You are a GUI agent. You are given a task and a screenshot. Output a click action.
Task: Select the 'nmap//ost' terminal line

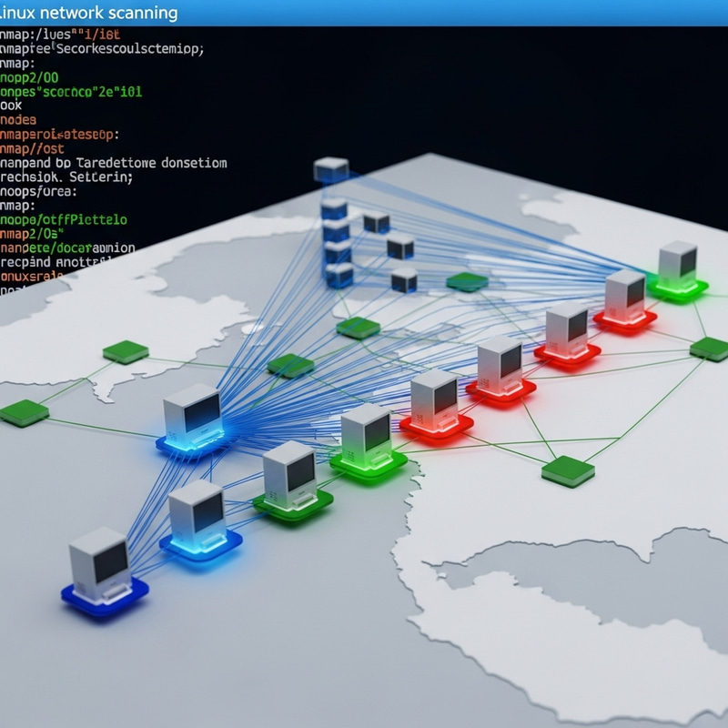33,148
